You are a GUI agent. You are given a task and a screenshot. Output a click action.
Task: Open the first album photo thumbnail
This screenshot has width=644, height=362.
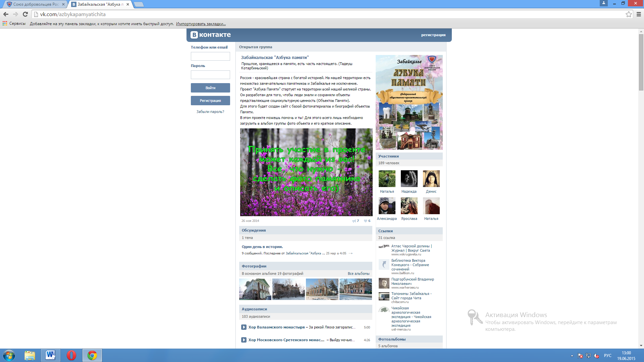pyautogui.click(x=255, y=289)
